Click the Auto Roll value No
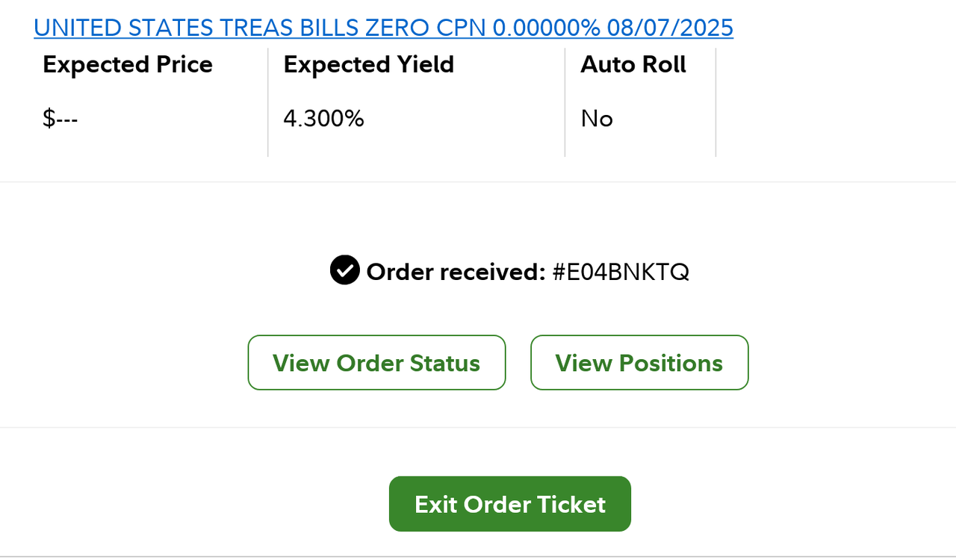This screenshot has height=560, width=956. point(597,119)
